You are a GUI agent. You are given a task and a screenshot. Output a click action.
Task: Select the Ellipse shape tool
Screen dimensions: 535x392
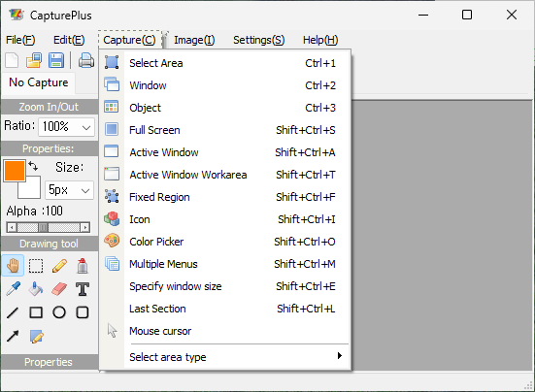pos(59,312)
